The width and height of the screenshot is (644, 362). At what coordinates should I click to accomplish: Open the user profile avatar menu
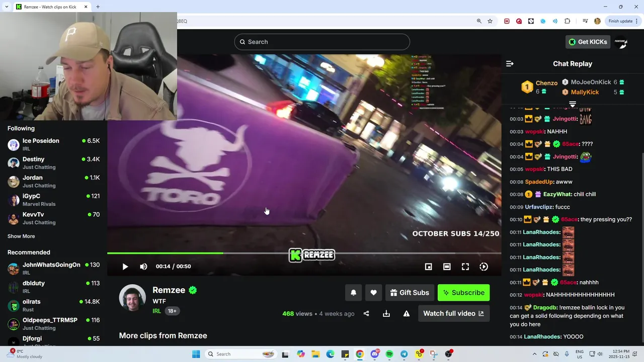pyautogui.click(x=621, y=42)
